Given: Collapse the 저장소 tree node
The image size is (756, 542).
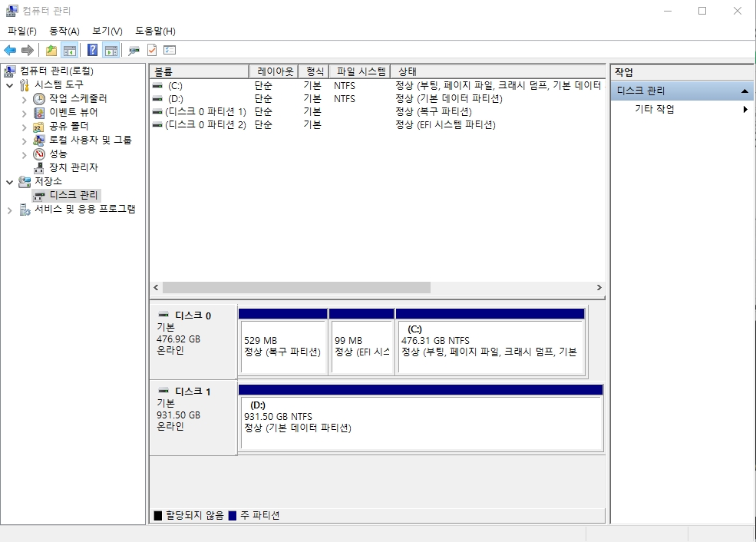Looking at the screenshot, I should coord(10,182).
